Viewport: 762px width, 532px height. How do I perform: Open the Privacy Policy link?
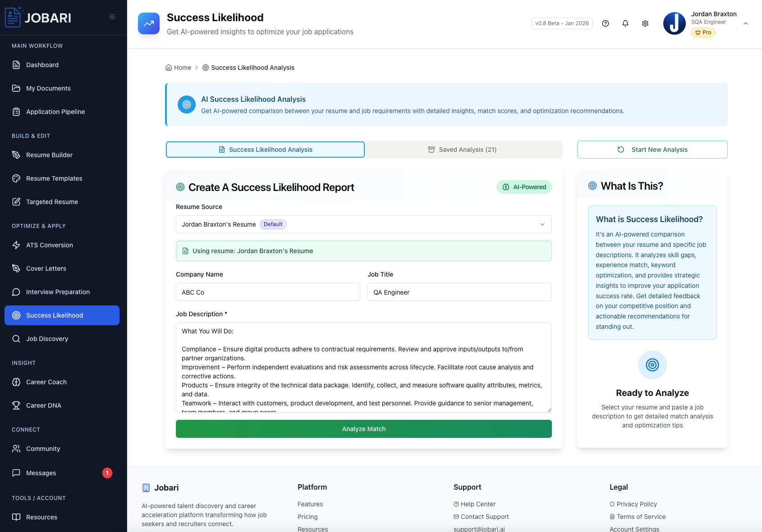tap(637, 504)
